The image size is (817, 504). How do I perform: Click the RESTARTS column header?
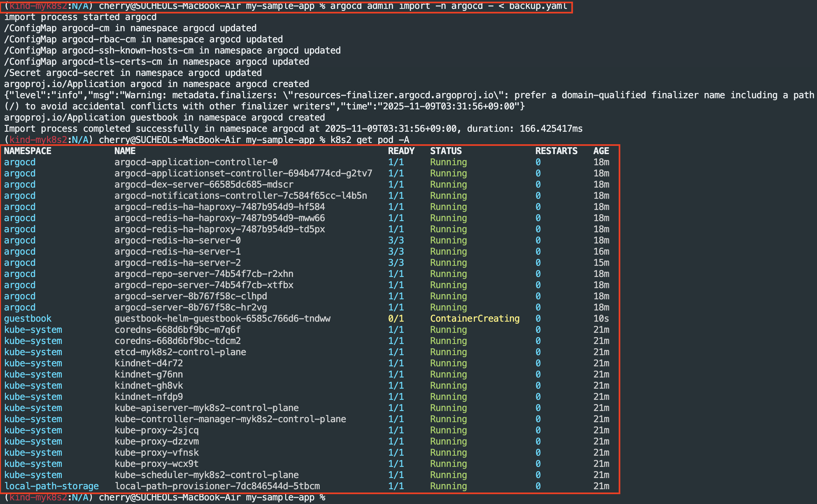click(556, 151)
